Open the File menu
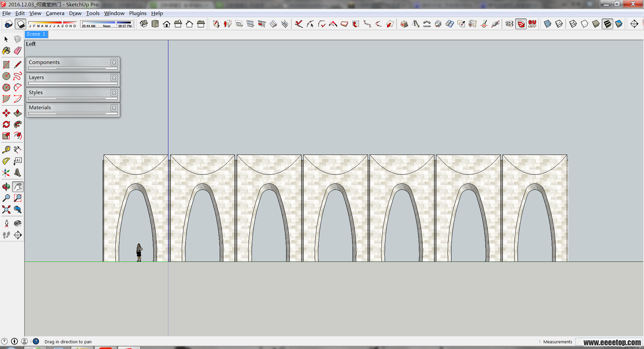This screenshot has width=644, height=349. tap(6, 13)
